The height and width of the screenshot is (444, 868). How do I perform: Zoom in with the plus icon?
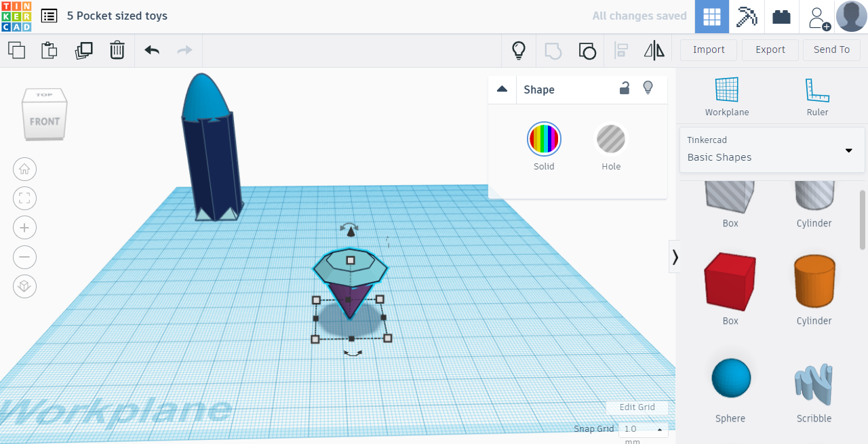(25, 228)
